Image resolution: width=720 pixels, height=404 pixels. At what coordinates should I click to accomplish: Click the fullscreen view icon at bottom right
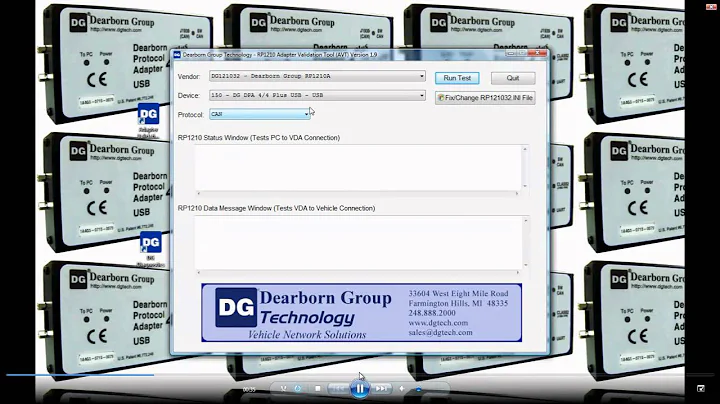[701, 388]
